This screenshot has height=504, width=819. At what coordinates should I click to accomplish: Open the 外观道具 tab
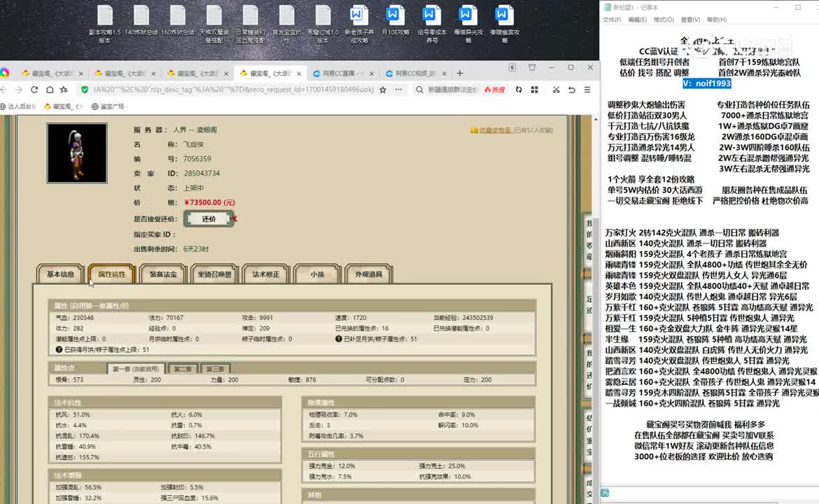pyautogui.click(x=368, y=274)
